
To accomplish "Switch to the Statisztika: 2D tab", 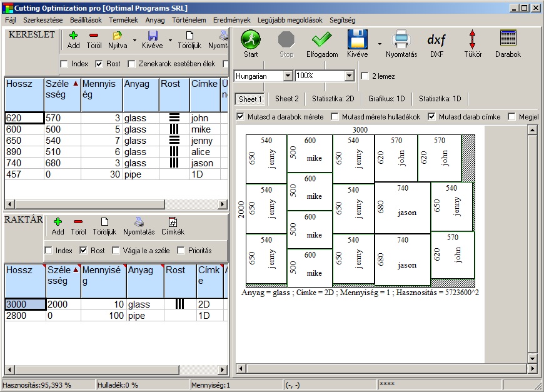I will coord(333,99).
